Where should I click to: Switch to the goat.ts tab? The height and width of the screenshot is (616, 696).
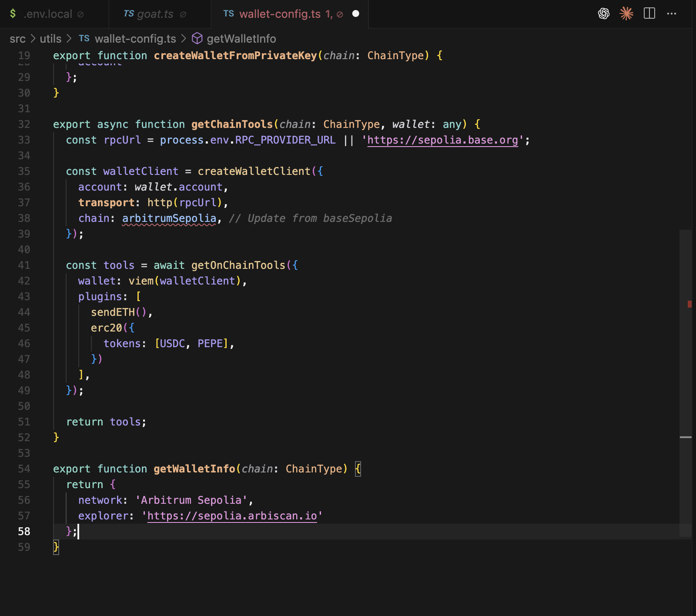pyautogui.click(x=154, y=14)
